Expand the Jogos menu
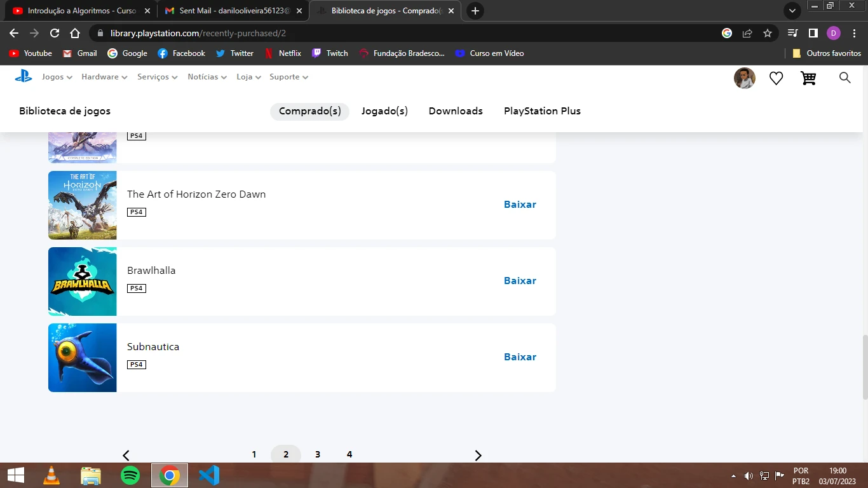Image resolution: width=868 pixels, height=488 pixels. [57, 77]
